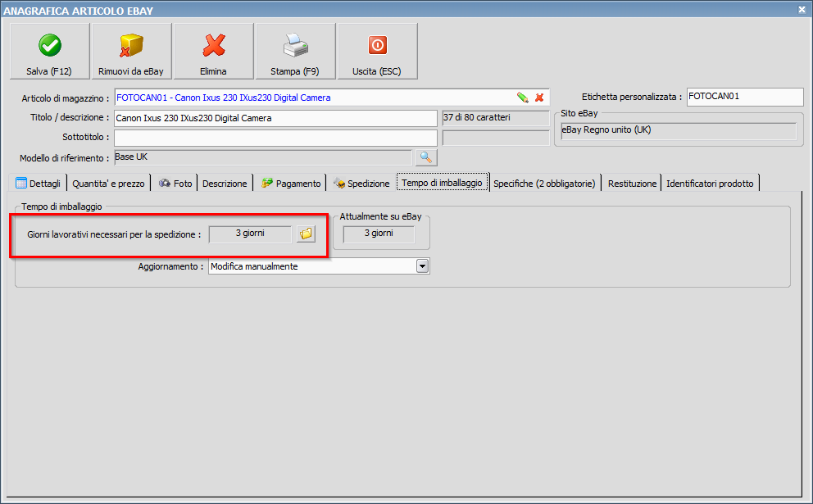Click Rimuovi da eBay button

click(131, 52)
